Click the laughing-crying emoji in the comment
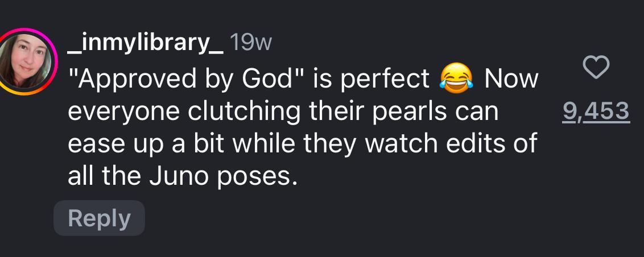 coord(456,79)
